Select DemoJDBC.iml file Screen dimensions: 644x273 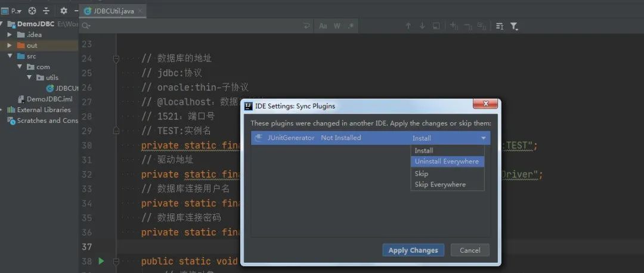click(45, 99)
